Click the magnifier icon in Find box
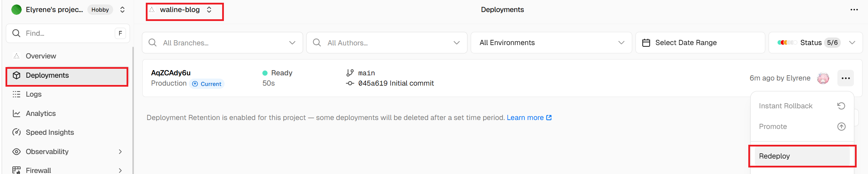This screenshot has width=868, height=174. click(16, 33)
